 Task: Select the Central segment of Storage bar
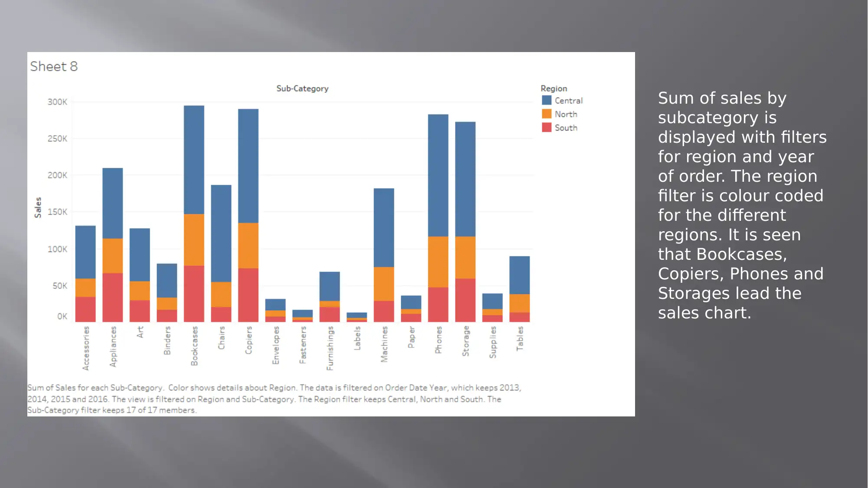pos(465,179)
